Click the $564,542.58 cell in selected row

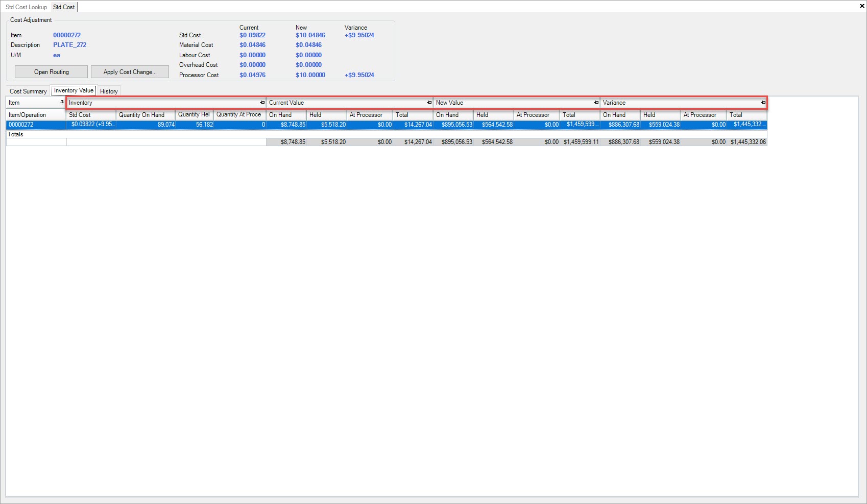coord(494,125)
